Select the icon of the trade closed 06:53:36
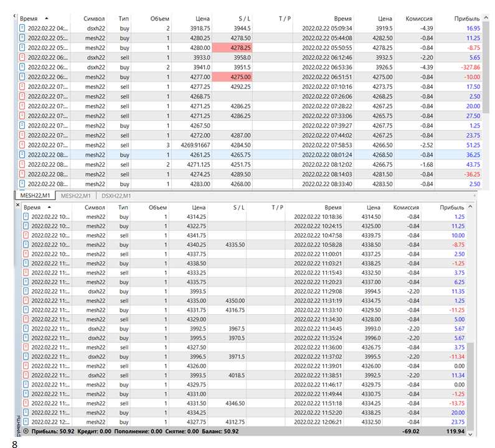This screenshot has width=495, height=448. coord(22,67)
